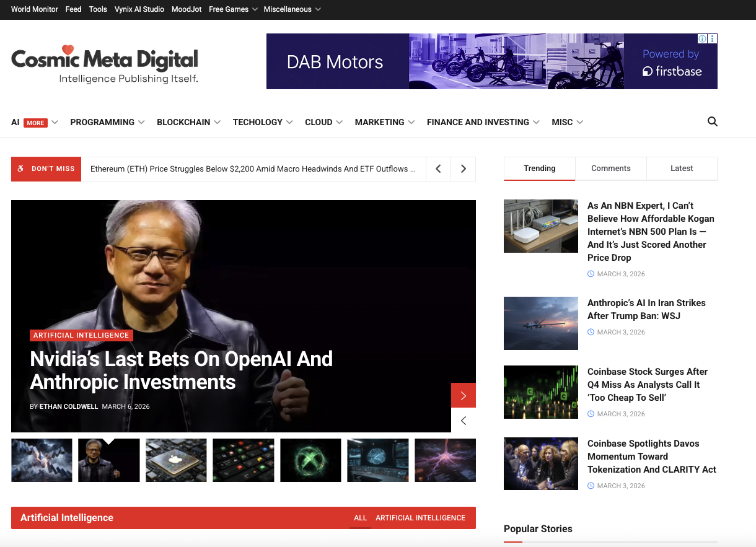Image resolution: width=756 pixels, height=547 pixels.
Task: Open Tools in top bar
Action: coord(98,9)
